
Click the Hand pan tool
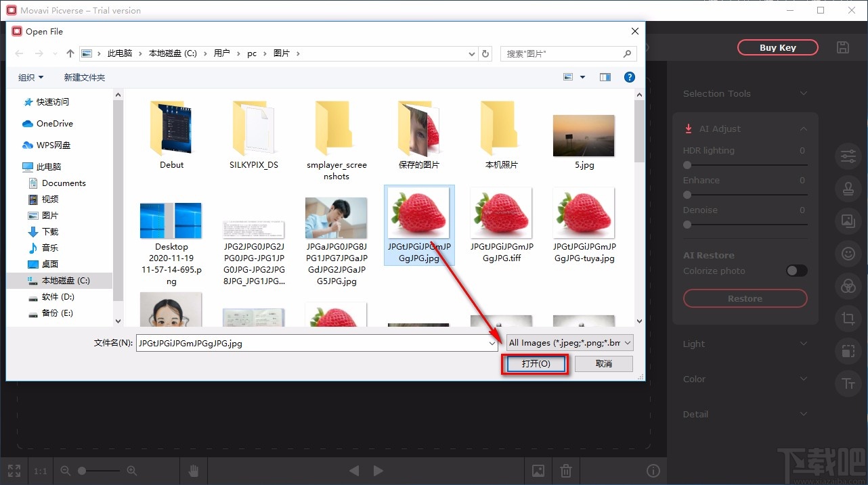(x=193, y=470)
